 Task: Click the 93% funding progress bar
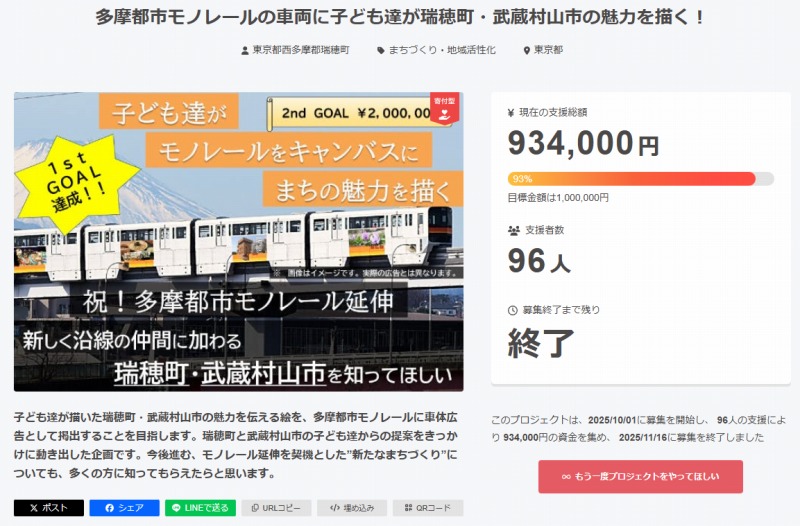point(640,179)
